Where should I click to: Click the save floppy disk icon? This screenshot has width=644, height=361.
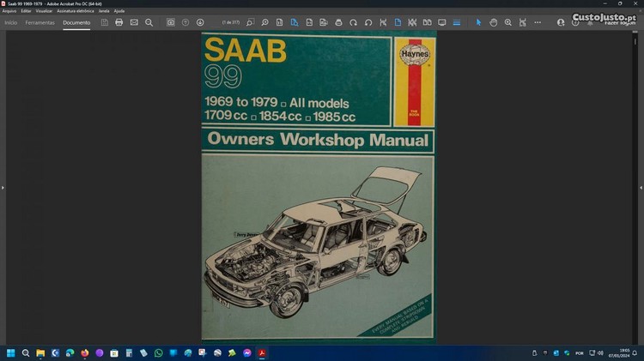[x=104, y=22]
